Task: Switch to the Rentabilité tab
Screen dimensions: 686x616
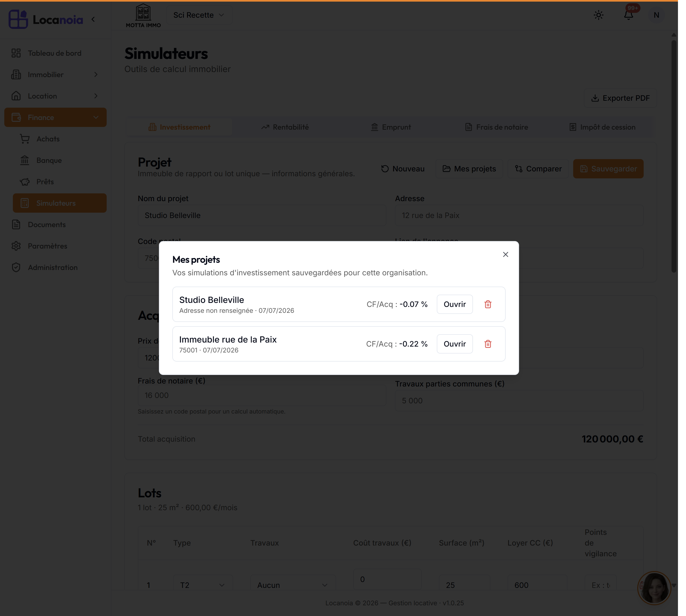Action: click(x=285, y=127)
